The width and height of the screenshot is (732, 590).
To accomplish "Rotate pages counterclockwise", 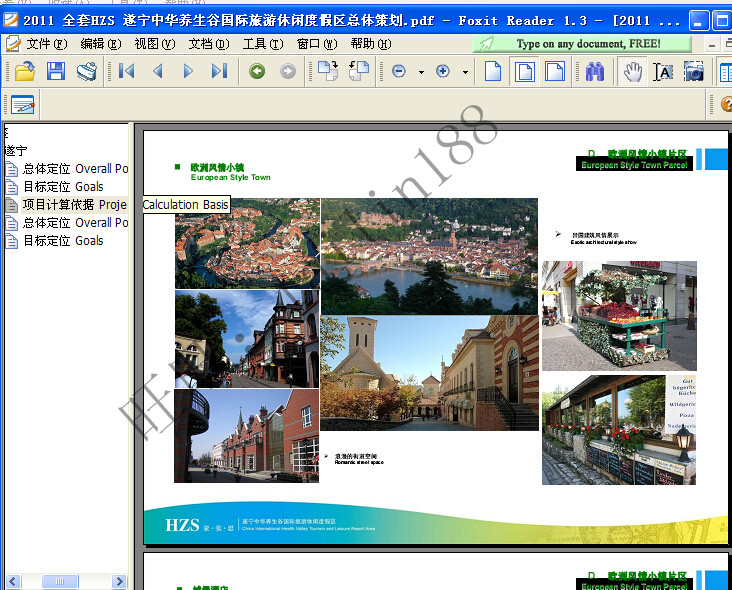I will (359, 71).
